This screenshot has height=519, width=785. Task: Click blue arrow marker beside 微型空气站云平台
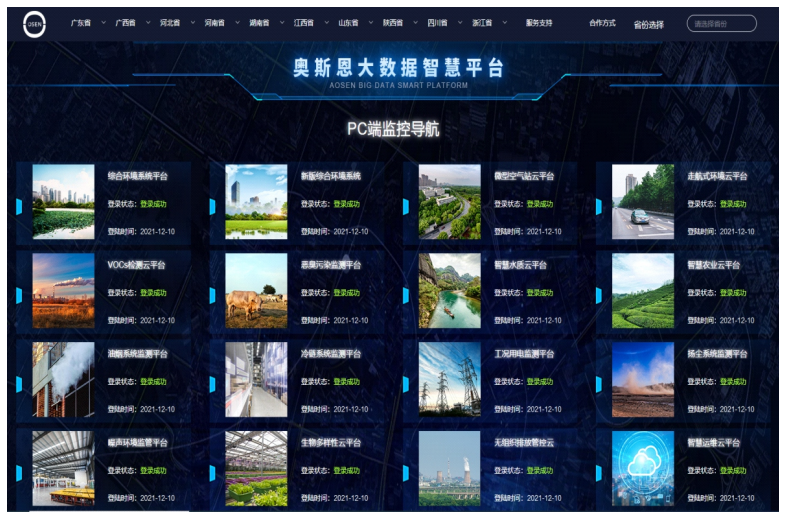pyautogui.click(x=405, y=207)
